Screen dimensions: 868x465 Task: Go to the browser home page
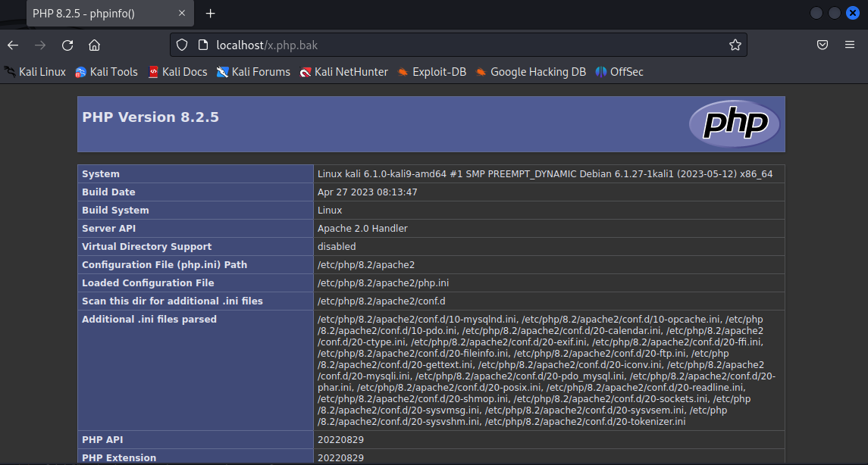tap(94, 45)
